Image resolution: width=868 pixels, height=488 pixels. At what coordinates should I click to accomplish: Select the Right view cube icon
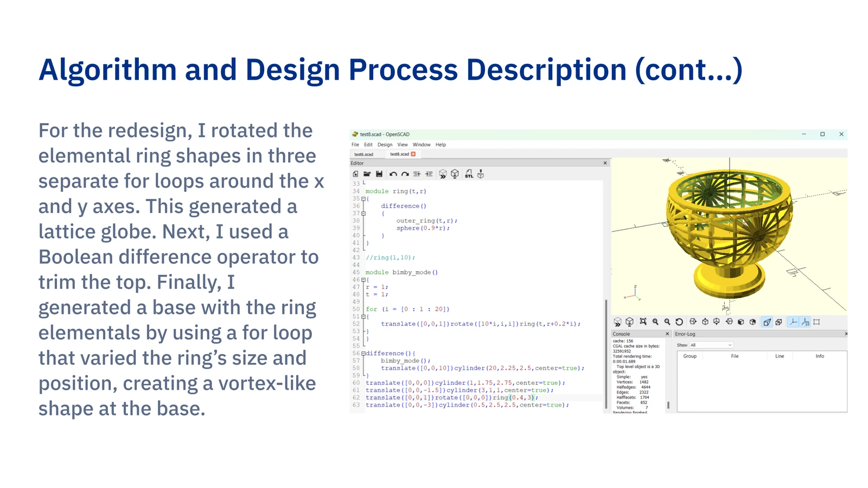tap(693, 322)
